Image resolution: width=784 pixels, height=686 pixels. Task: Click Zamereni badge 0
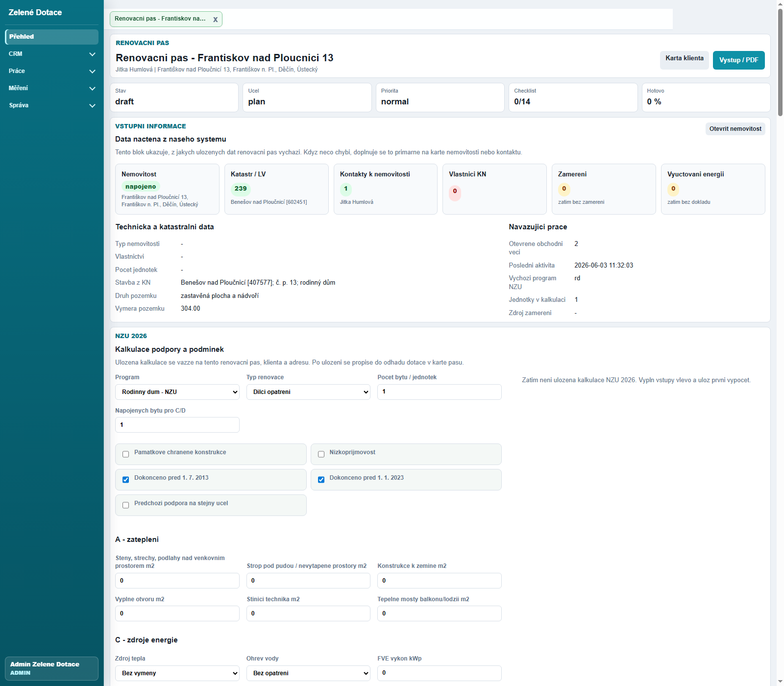point(564,189)
